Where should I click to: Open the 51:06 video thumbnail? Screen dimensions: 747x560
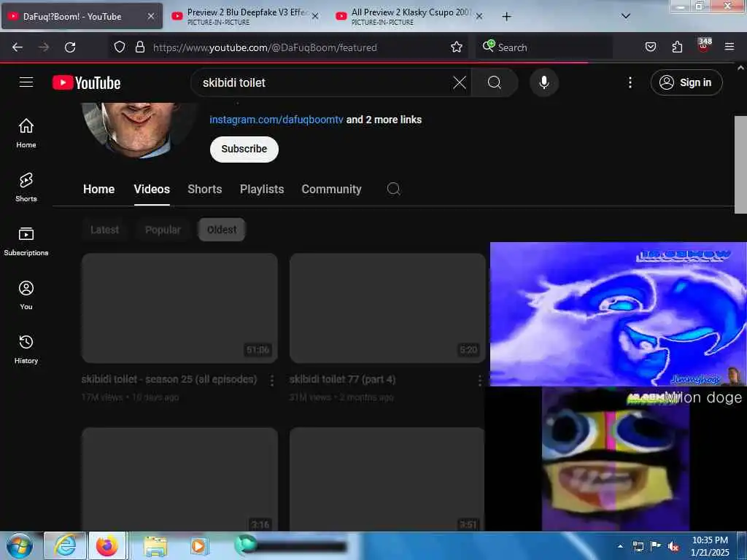[179, 308]
